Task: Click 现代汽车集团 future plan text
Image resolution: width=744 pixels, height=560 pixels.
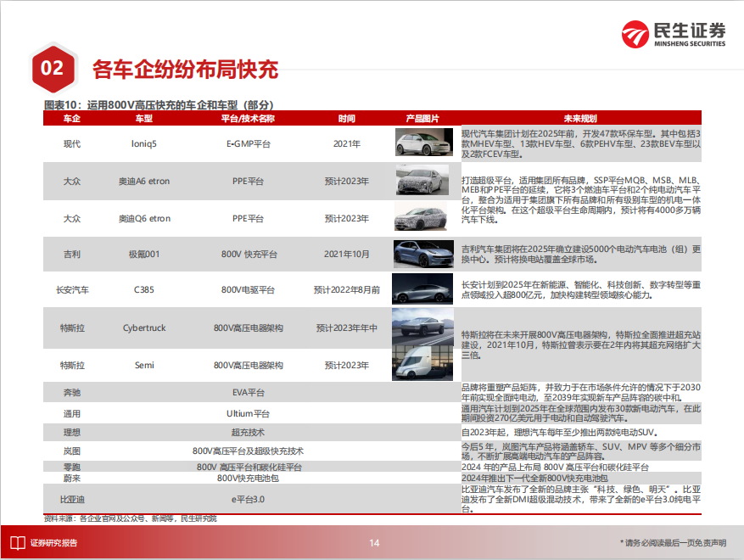Action: [x=581, y=143]
